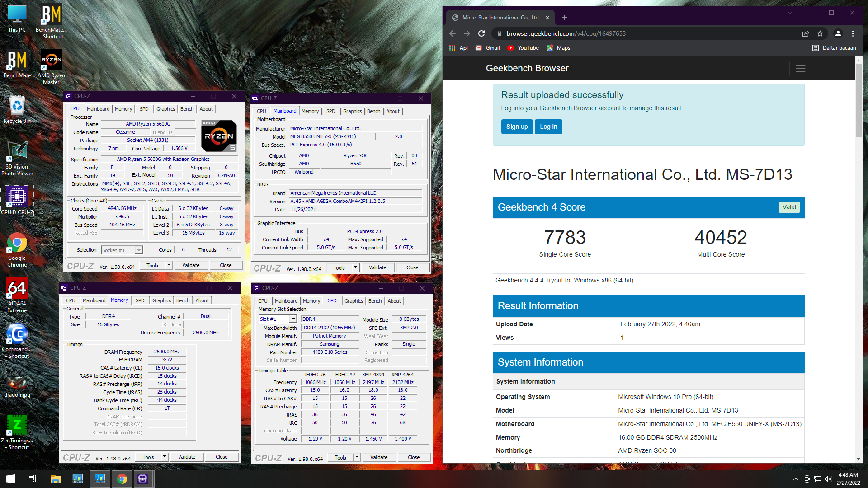Click Log in on Geekbench
This screenshot has height=488, width=868.
click(x=548, y=127)
